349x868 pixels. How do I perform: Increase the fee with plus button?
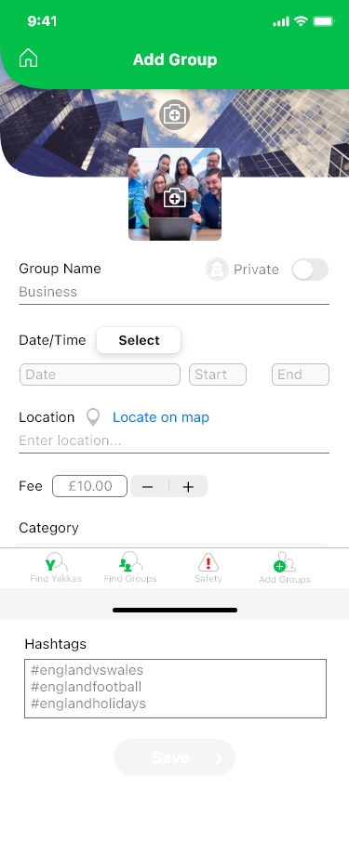188,487
